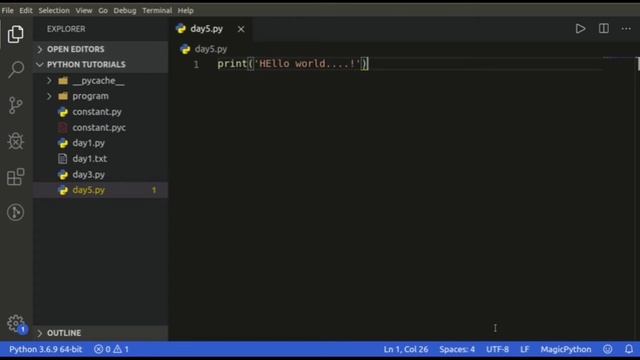The width and height of the screenshot is (640, 360).
Task: Click the smiley feedback icon
Action: tap(608, 349)
